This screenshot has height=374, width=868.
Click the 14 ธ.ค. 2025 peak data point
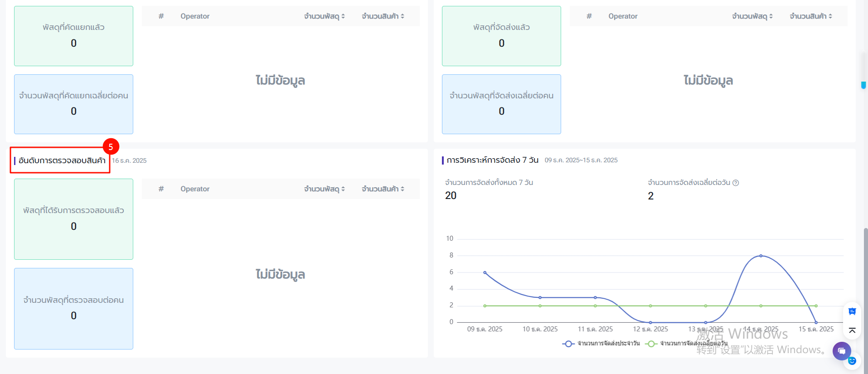761,256
